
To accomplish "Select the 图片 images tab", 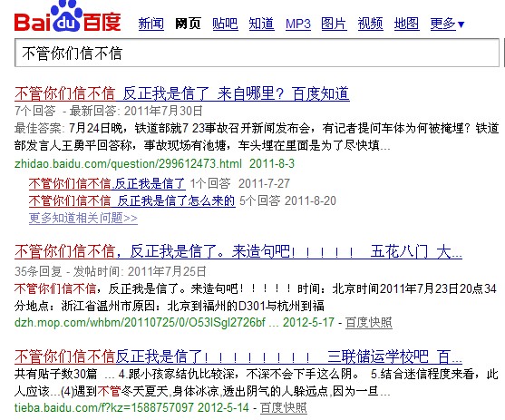I will (x=334, y=24).
